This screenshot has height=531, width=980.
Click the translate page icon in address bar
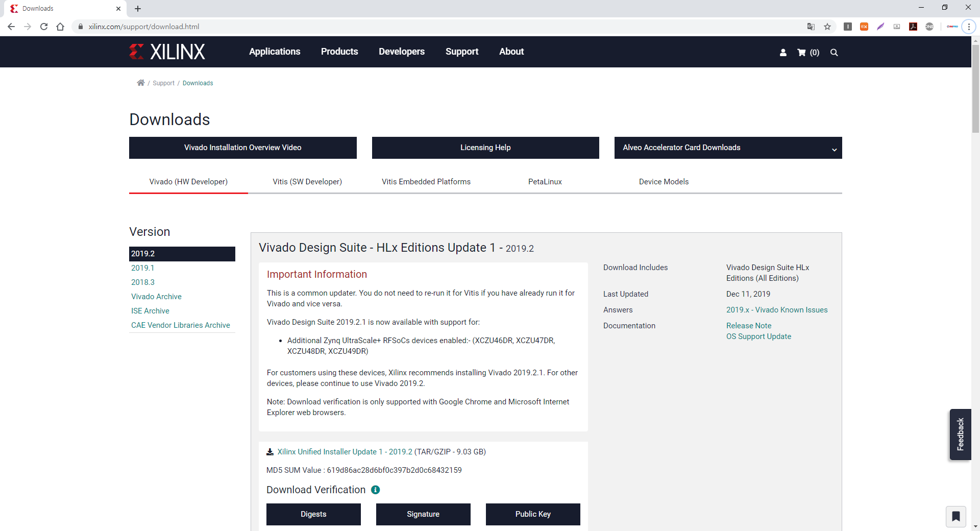pos(811,27)
